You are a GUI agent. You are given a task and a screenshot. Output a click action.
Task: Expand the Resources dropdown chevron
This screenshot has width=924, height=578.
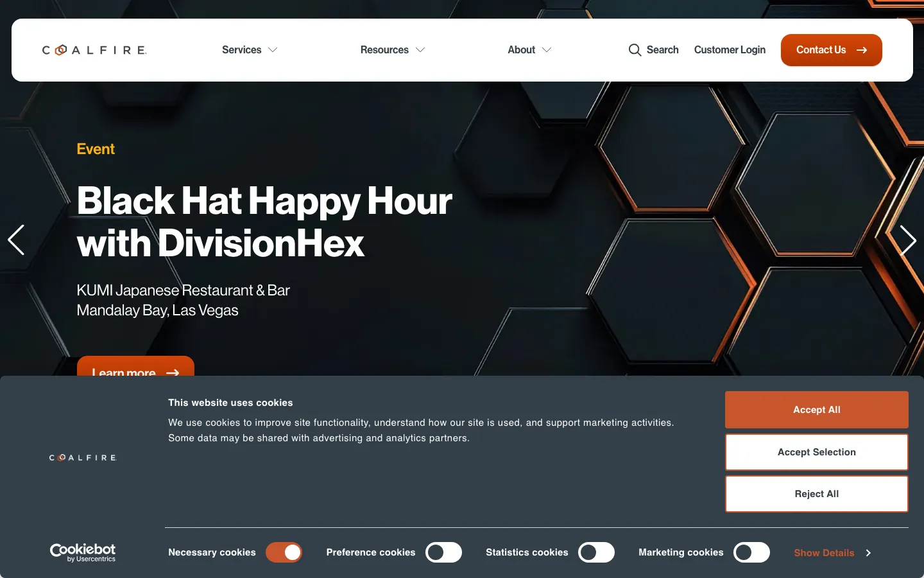[x=420, y=50]
